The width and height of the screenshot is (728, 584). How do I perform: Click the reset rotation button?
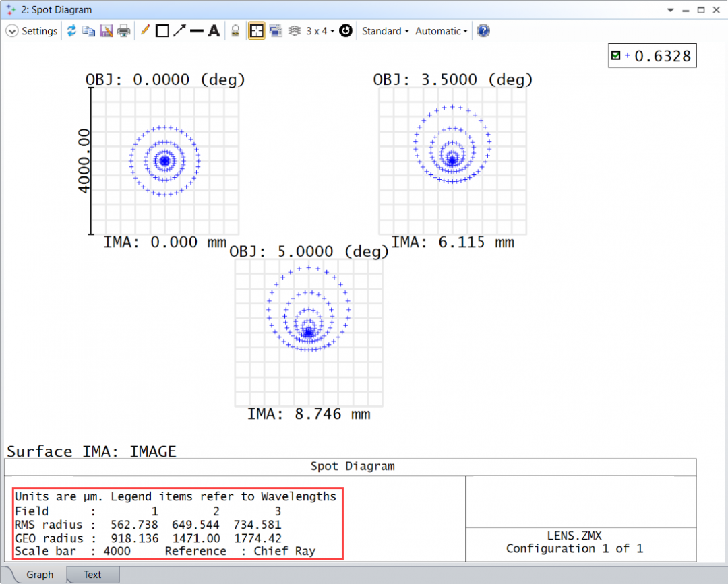tap(345, 30)
